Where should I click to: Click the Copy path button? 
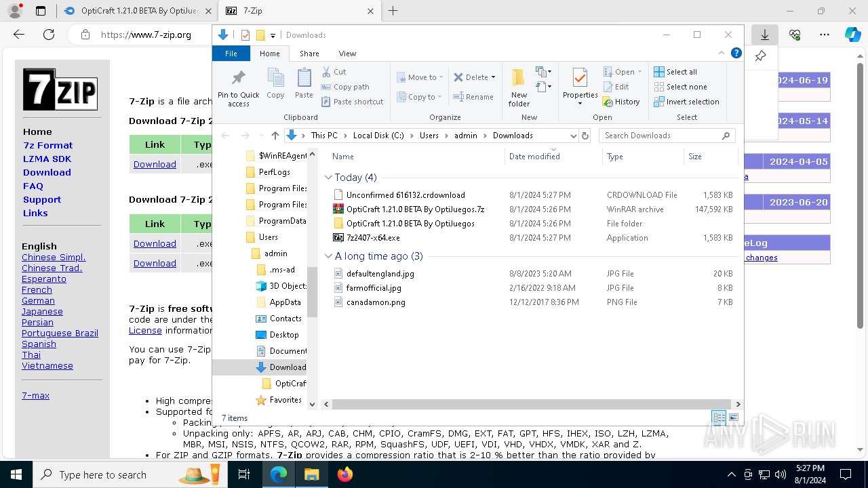345,87
